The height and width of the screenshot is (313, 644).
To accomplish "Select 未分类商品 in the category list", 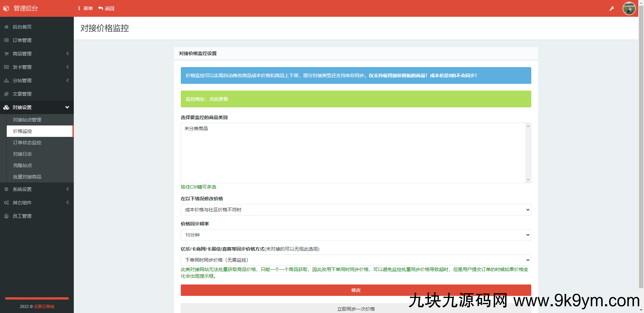I will pyautogui.click(x=196, y=128).
